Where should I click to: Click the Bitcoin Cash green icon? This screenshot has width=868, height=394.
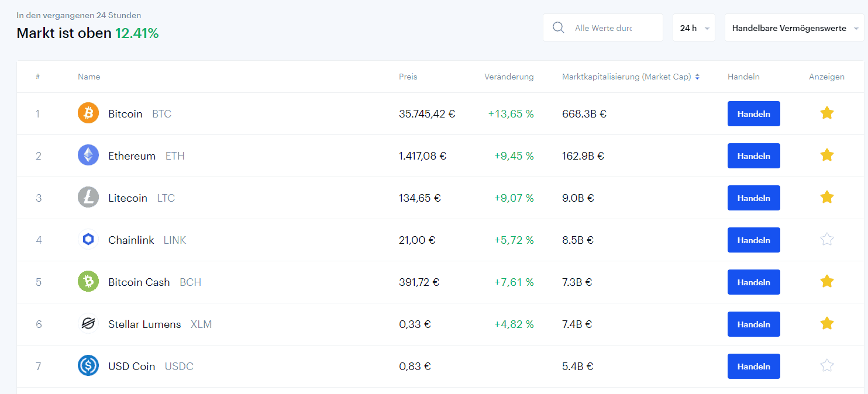pos(88,282)
